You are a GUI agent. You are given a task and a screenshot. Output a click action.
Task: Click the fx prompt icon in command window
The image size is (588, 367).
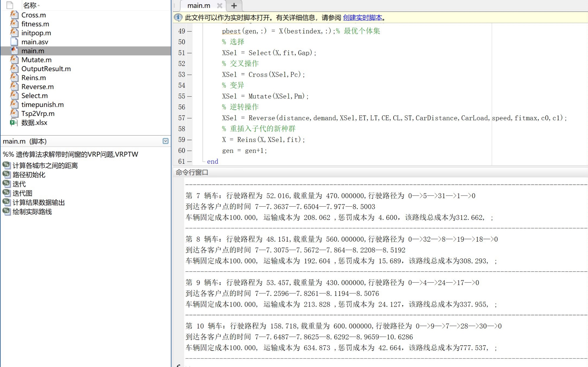tap(179, 365)
